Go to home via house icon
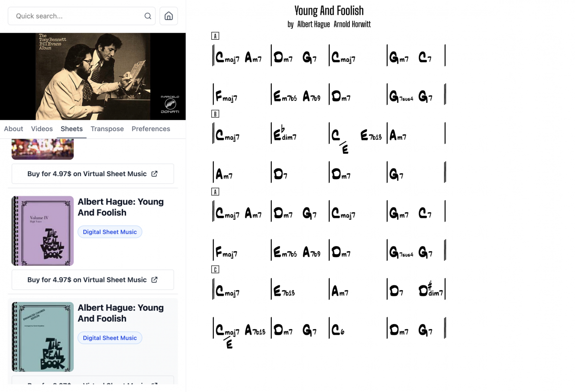575x392 pixels. [x=169, y=16]
